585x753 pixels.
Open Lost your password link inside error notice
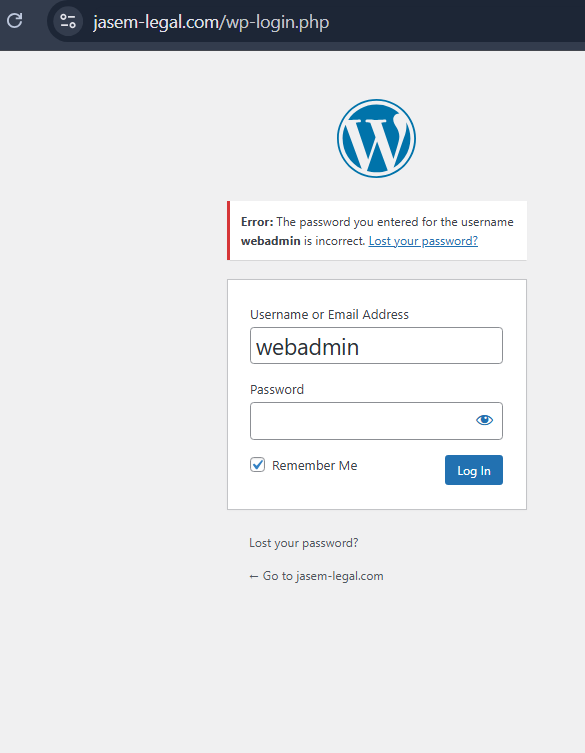423,241
